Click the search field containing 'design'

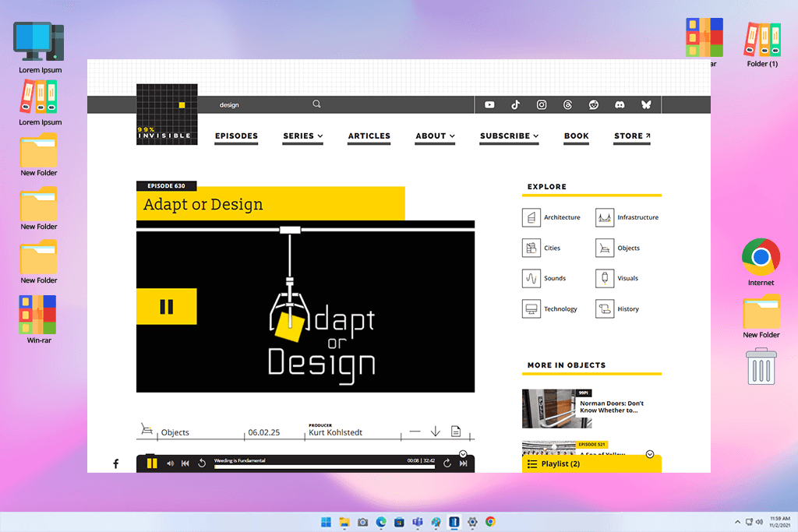tap(265, 105)
